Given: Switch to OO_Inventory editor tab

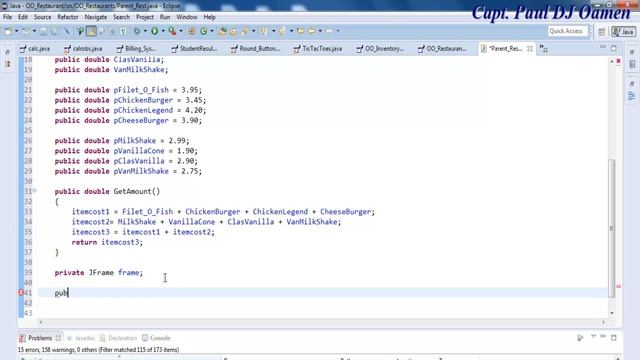Looking at the screenshot, I should coord(380,49).
